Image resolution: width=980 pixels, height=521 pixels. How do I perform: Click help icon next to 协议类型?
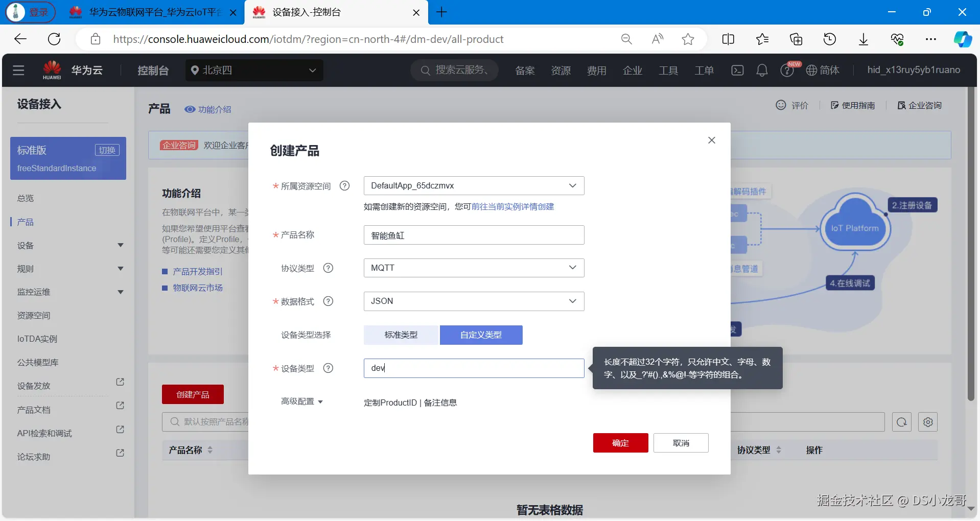(329, 268)
